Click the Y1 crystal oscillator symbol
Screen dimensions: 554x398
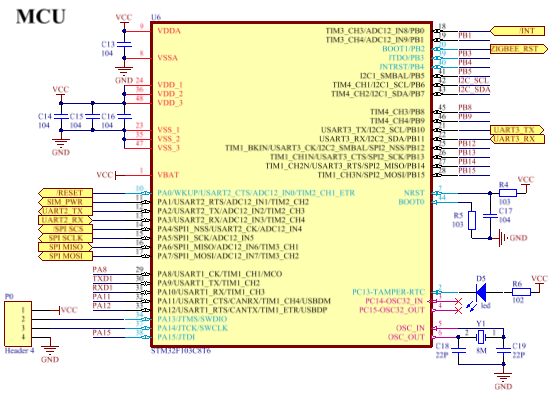tap(481, 337)
